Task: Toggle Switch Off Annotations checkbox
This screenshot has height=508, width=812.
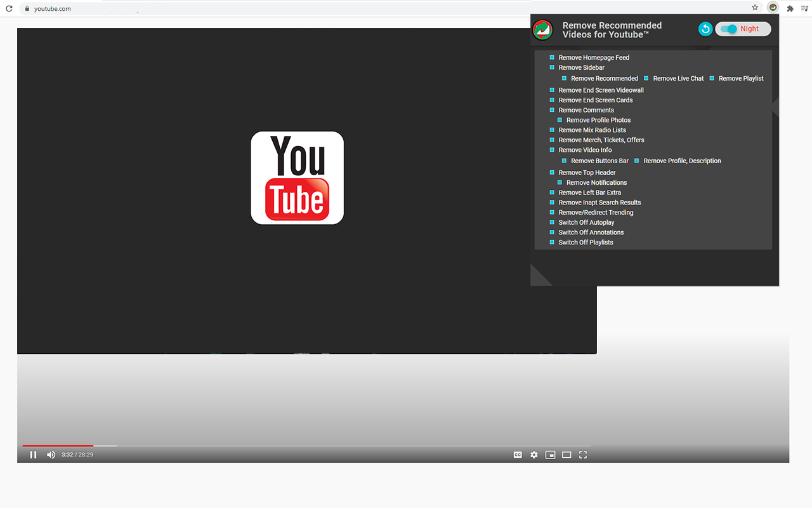Action: 552,232
